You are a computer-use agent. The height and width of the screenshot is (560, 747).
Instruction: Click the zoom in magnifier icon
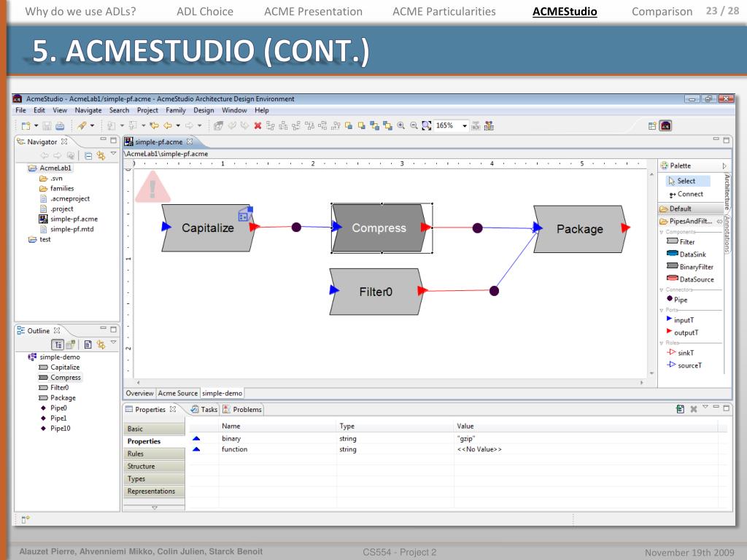coord(401,125)
